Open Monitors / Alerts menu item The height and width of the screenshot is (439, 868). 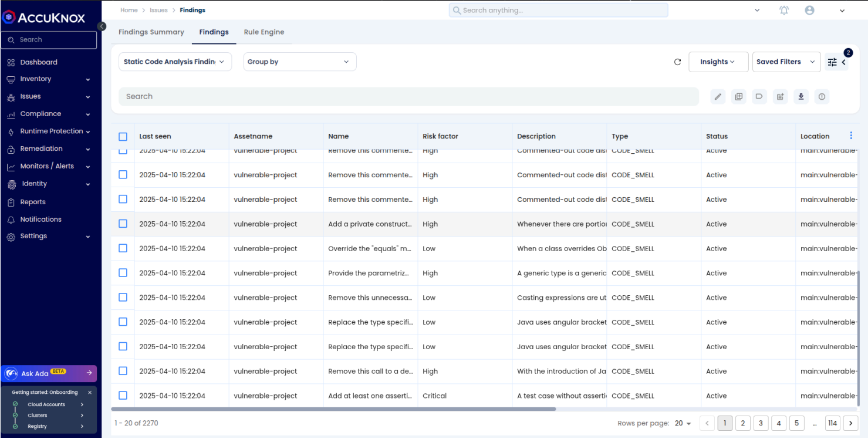click(47, 166)
